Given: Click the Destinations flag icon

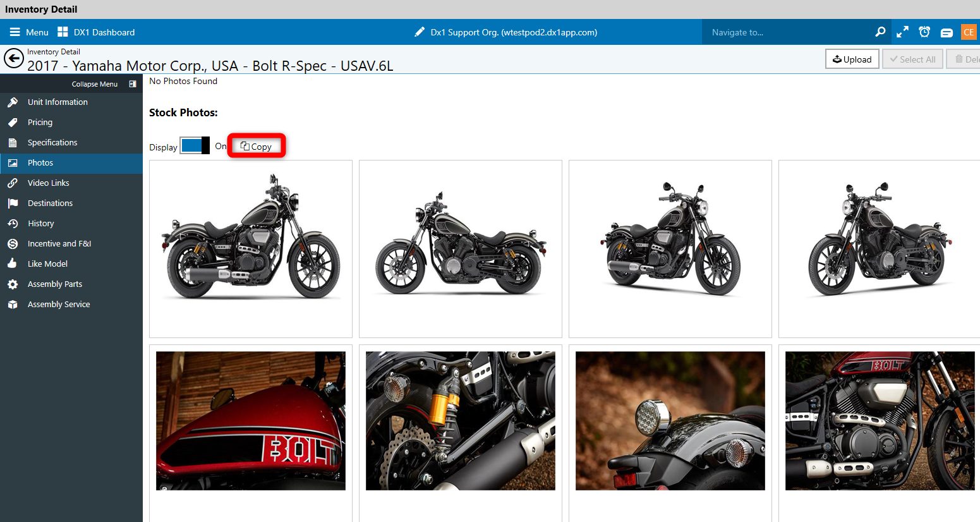Looking at the screenshot, I should click(13, 203).
